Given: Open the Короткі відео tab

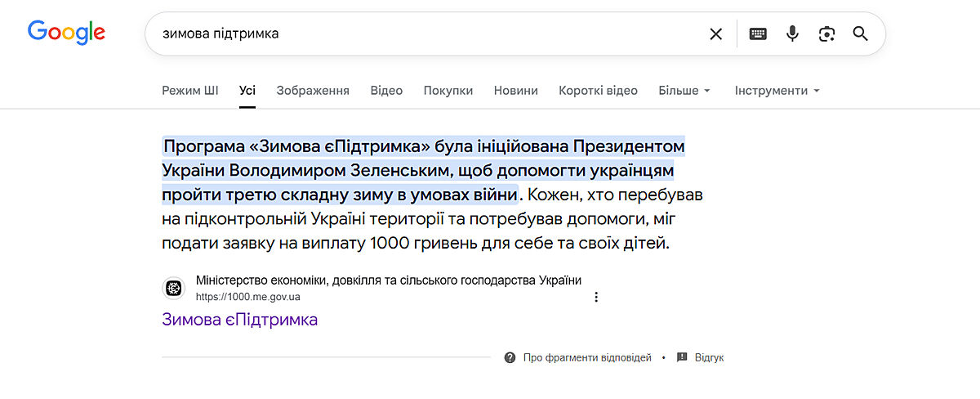Looking at the screenshot, I should tap(598, 91).
